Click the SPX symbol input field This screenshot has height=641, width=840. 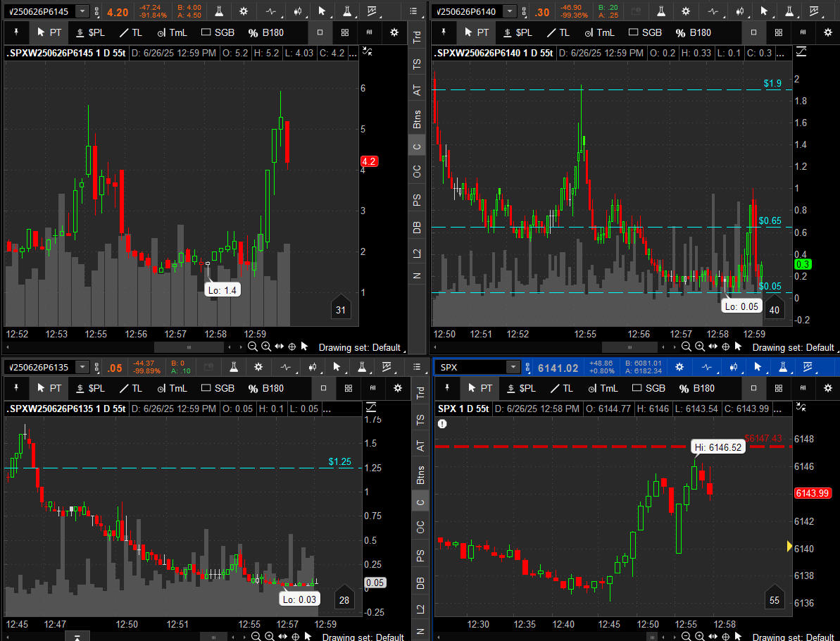471,367
